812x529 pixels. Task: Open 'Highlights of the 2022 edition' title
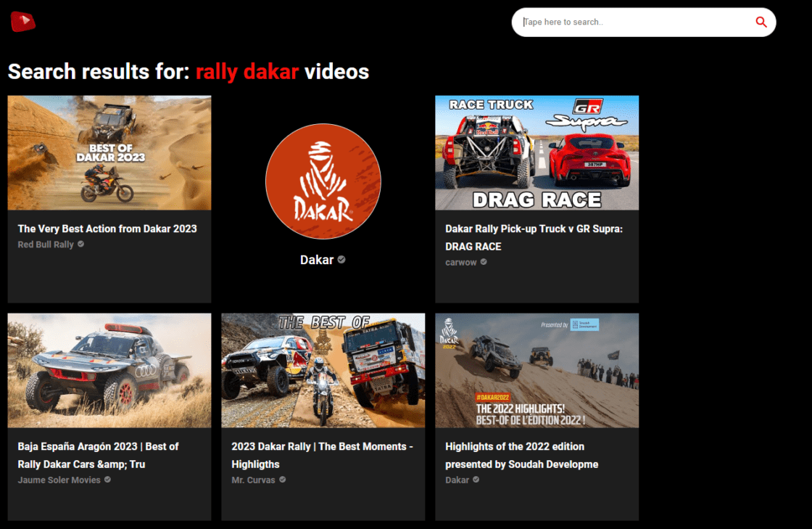522,455
